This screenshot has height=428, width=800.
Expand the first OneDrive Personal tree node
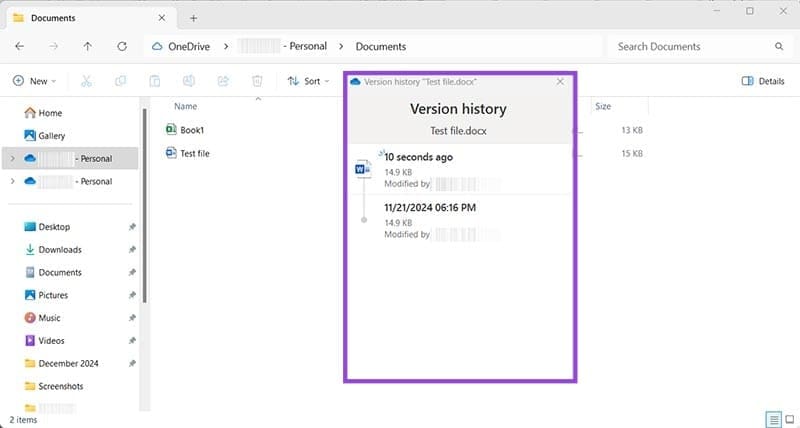pos(12,158)
